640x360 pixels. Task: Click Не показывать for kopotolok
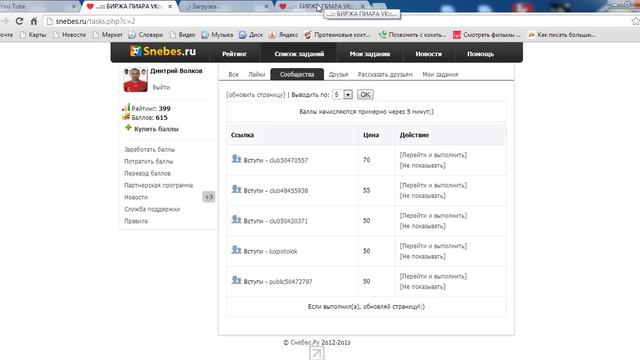click(x=422, y=256)
